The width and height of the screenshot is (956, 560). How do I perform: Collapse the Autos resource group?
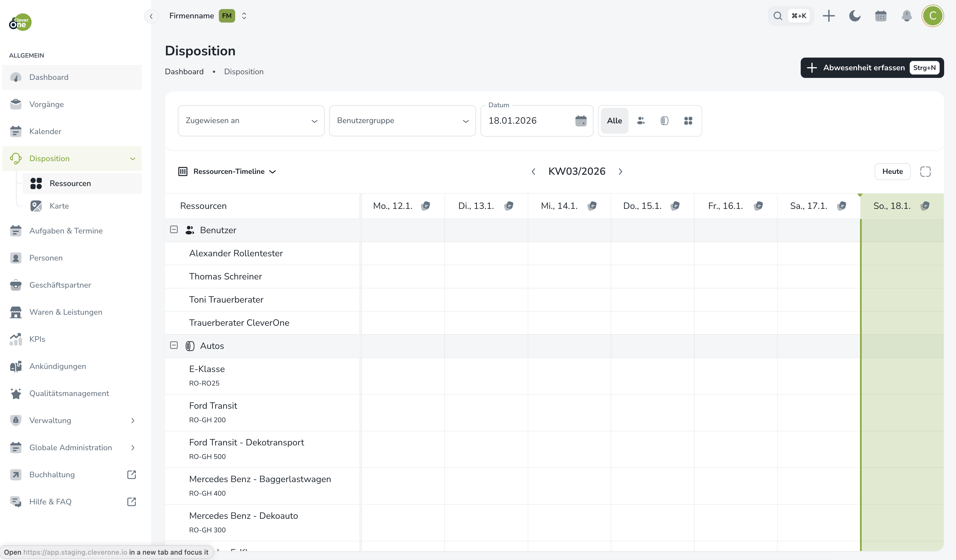pyautogui.click(x=174, y=345)
